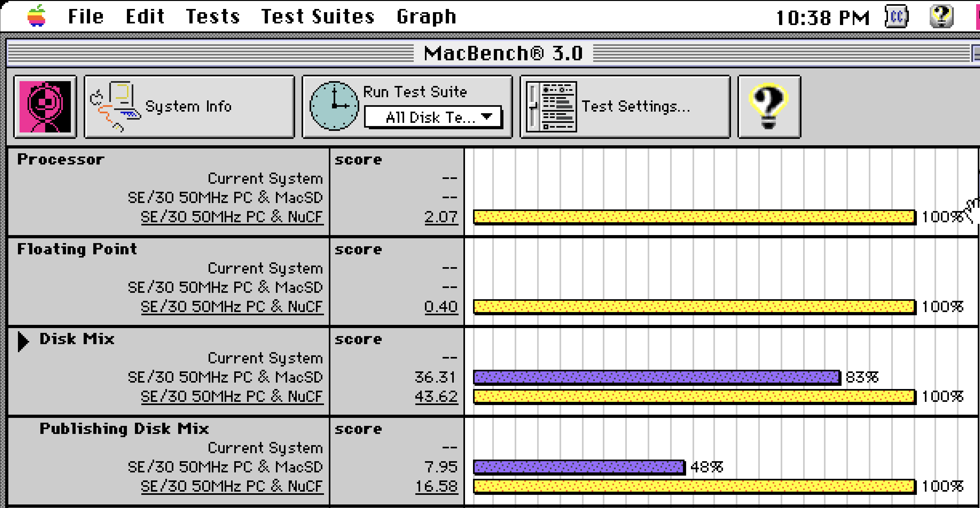980x508 pixels.
Task: Open the Test Suites menu
Action: click(318, 16)
